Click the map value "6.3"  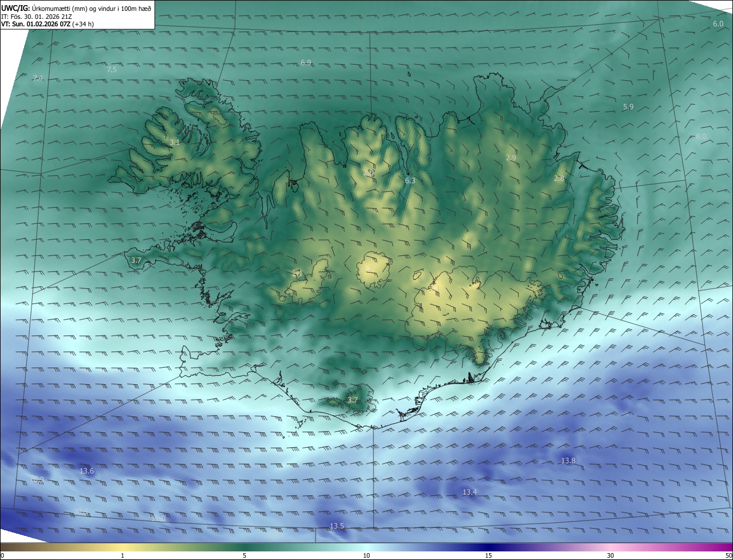[410, 180]
